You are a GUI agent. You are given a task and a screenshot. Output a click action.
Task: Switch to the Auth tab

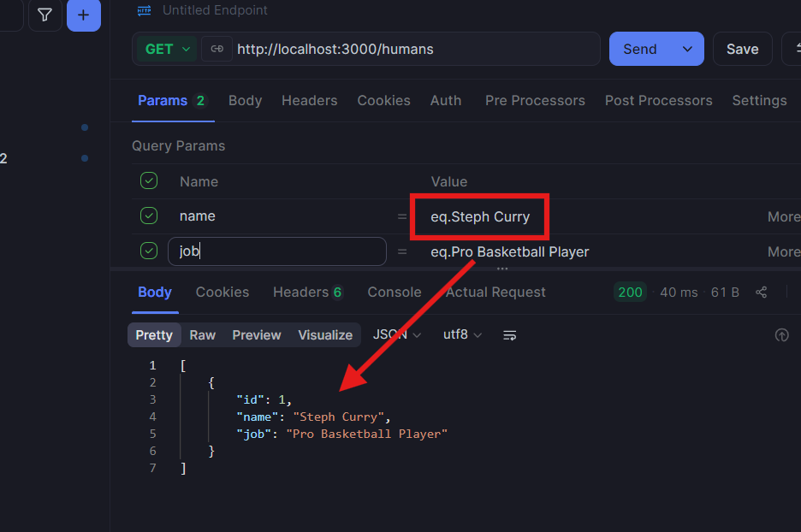(446, 100)
